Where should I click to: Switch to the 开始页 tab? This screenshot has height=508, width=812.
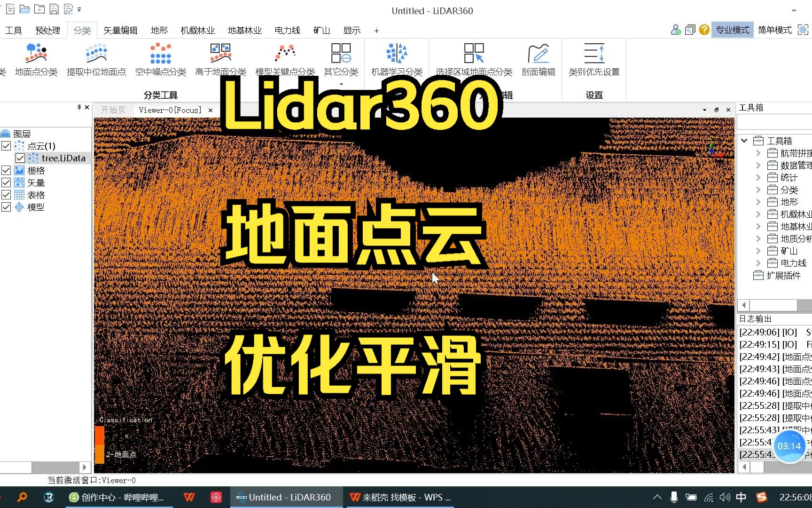tap(113, 110)
